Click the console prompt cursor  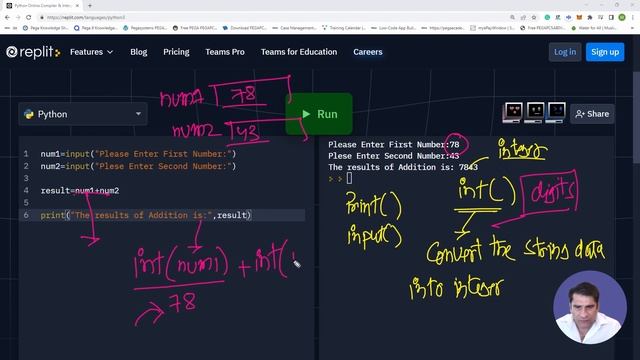349,178
